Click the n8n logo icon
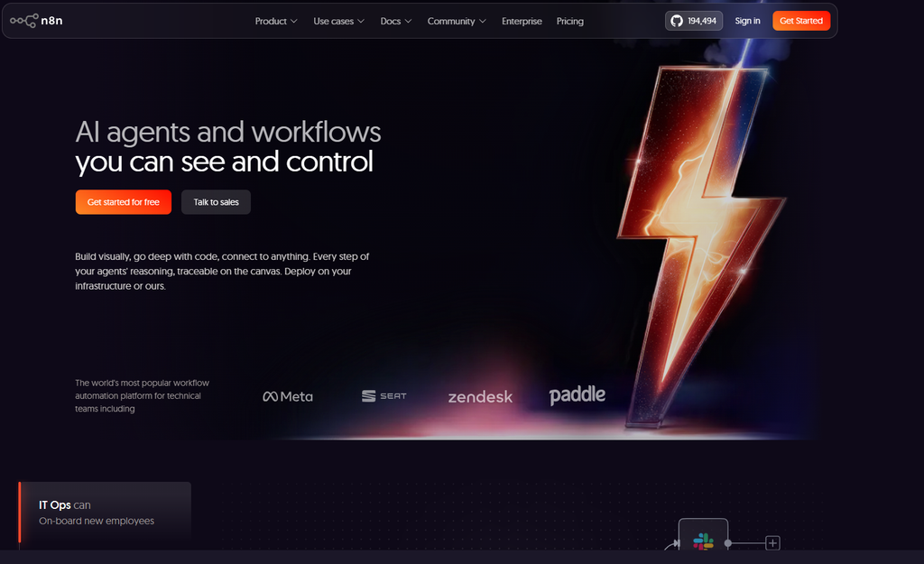Image resolution: width=924 pixels, height=564 pixels. [x=24, y=21]
